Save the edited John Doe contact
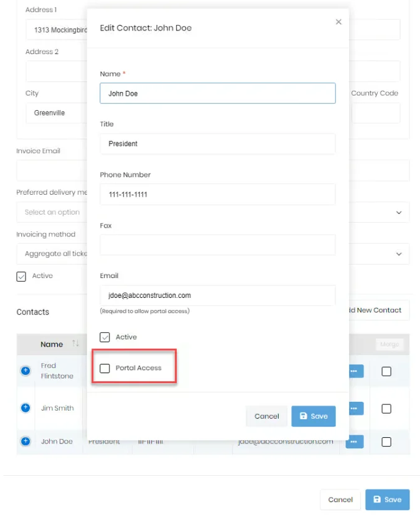This screenshot has height=515, width=420. point(313,416)
